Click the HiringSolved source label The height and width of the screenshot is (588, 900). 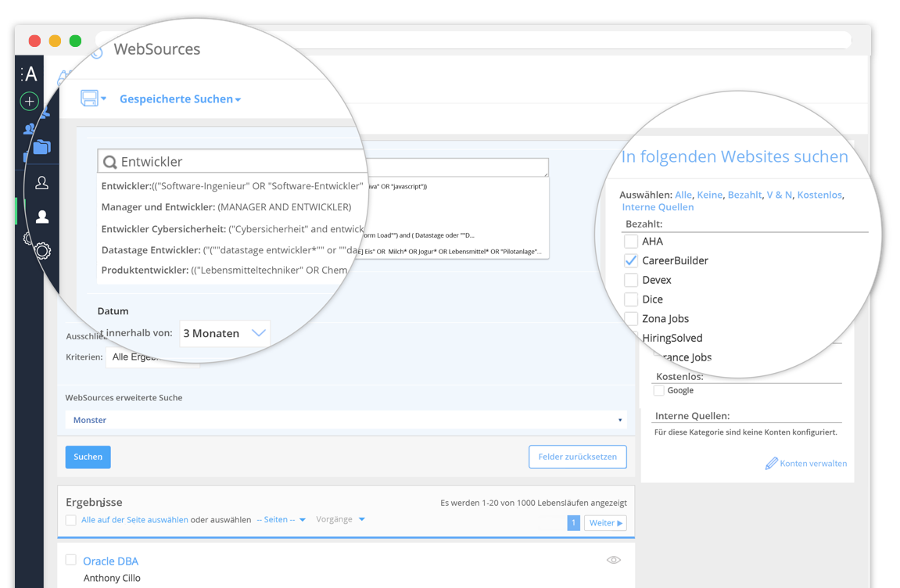click(672, 339)
